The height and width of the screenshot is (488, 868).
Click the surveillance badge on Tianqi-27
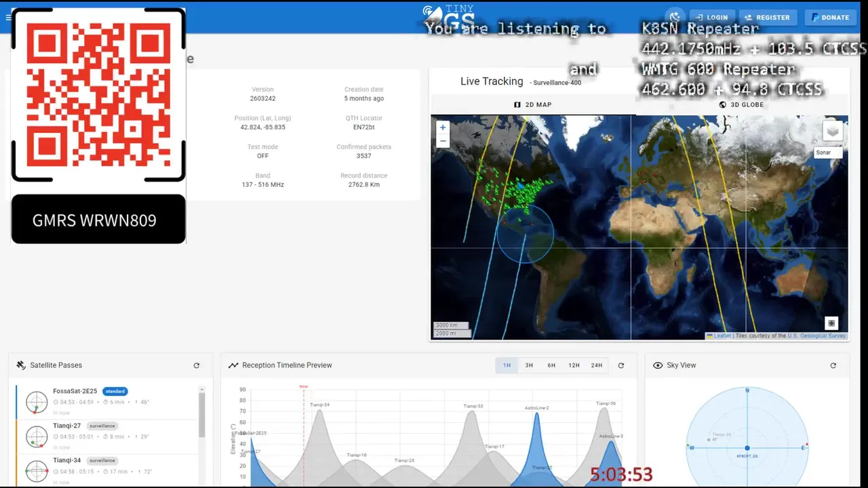(x=102, y=426)
